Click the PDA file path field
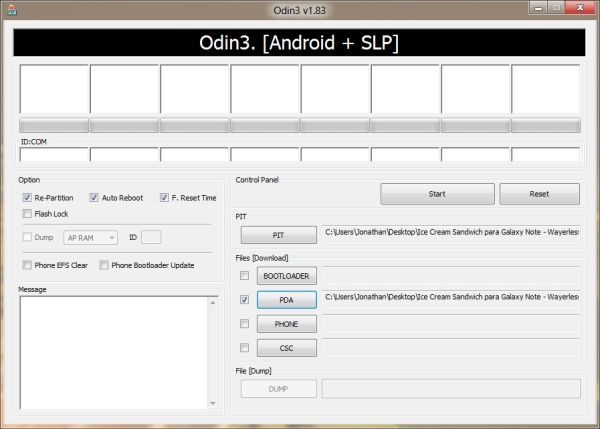The height and width of the screenshot is (429, 600). 451,299
